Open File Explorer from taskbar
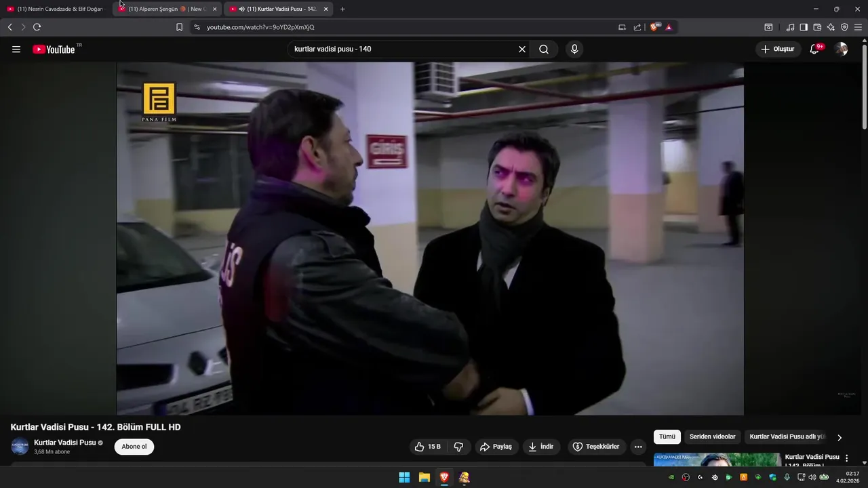The image size is (868, 488). [425, 477]
